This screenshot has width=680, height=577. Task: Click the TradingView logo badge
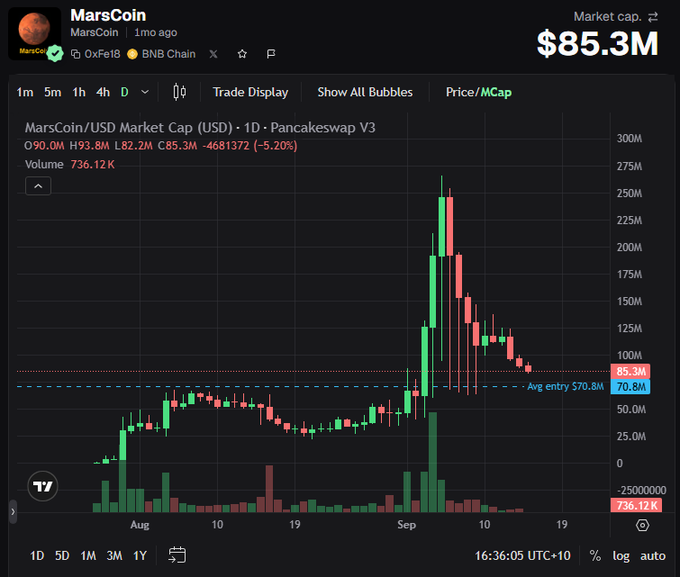tap(42, 486)
